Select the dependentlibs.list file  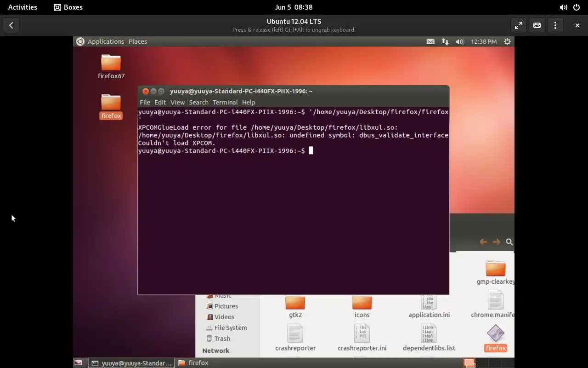[x=429, y=338]
